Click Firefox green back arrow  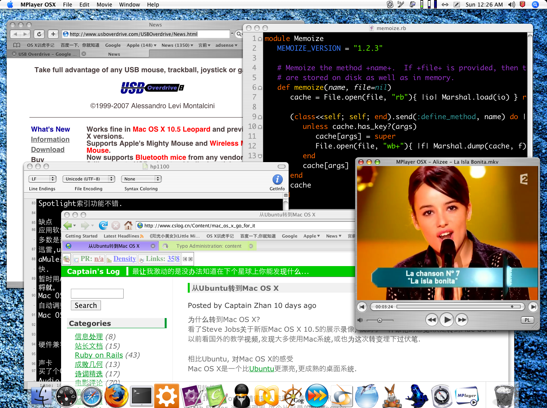point(68,225)
